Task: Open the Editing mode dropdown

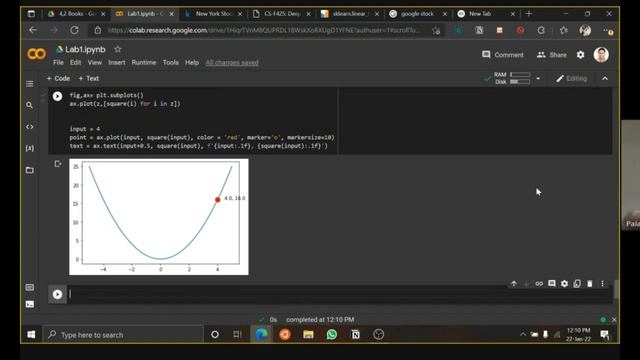Action: tap(571, 78)
